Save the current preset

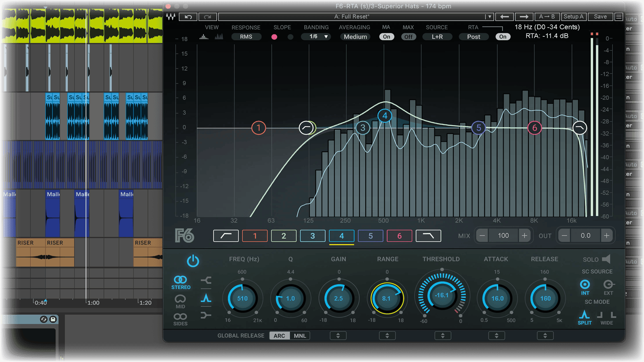coord(600,17)
